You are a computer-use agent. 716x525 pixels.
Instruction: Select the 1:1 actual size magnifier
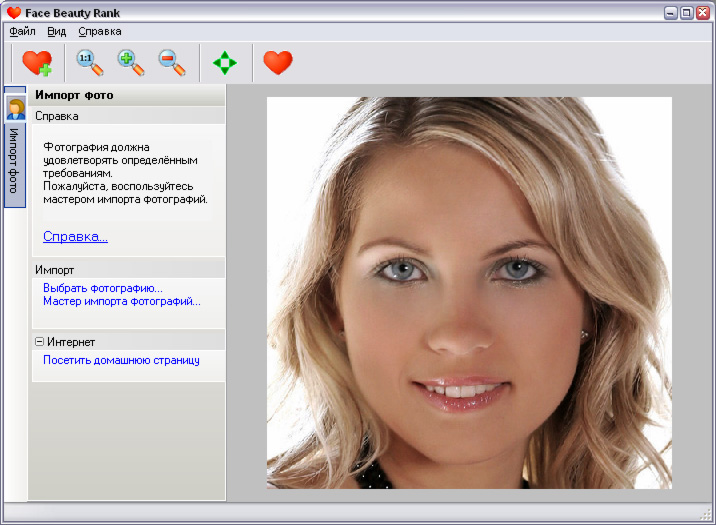(x=90, y=63)
